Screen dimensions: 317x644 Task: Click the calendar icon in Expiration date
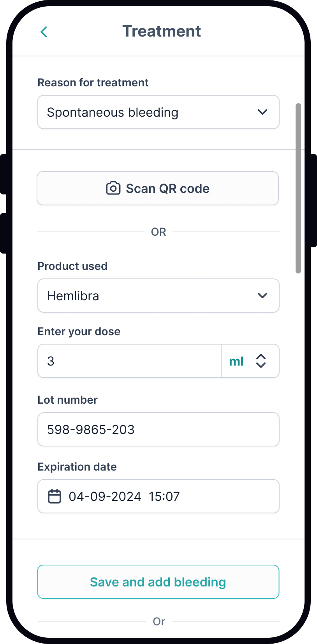pyautogui.click(x=55, y=496)
